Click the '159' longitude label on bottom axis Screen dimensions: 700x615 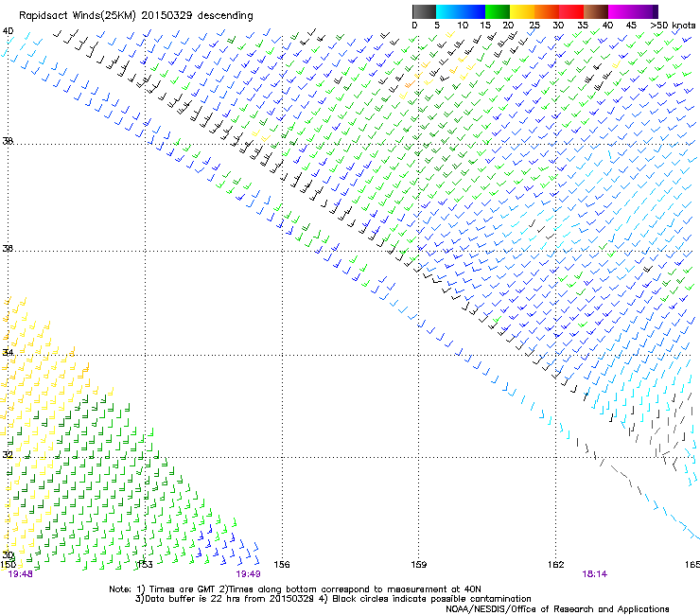[x=419, y=565]
